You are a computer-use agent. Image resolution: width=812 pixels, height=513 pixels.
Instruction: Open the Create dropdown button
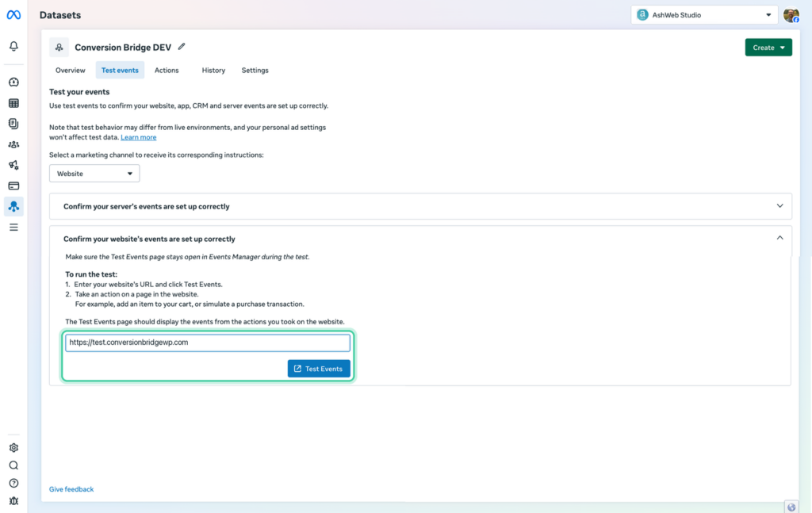[768, 47]
